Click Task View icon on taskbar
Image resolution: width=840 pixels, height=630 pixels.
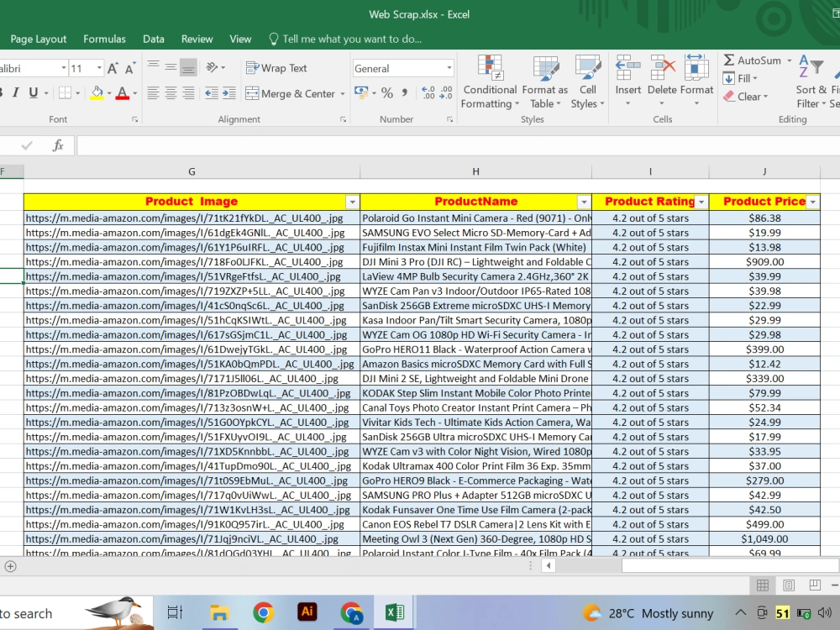coord(176,612)
